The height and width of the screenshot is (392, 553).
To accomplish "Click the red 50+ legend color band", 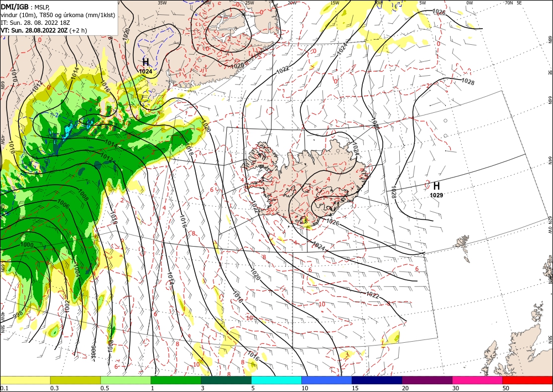I will tap(528, 380).
